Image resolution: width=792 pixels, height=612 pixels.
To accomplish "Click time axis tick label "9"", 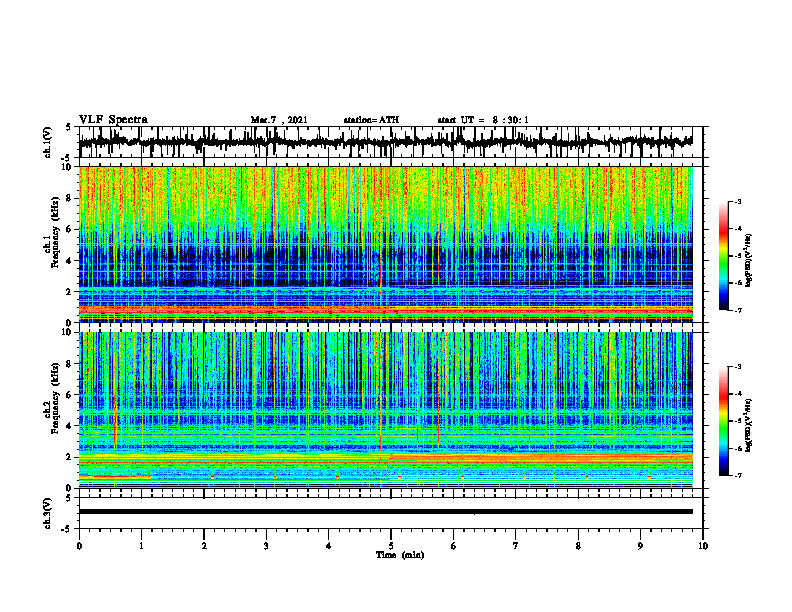I will coord(640,546).
